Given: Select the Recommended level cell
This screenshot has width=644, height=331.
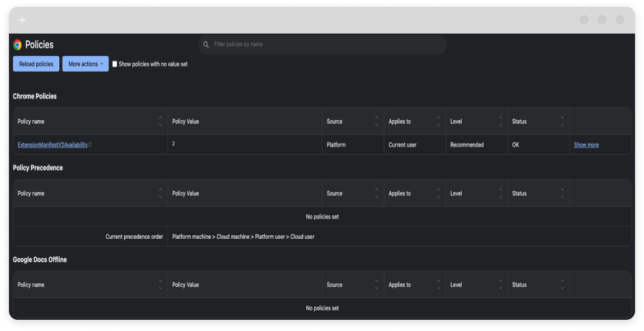Looking at the screenshot, I should pos(477,145).
